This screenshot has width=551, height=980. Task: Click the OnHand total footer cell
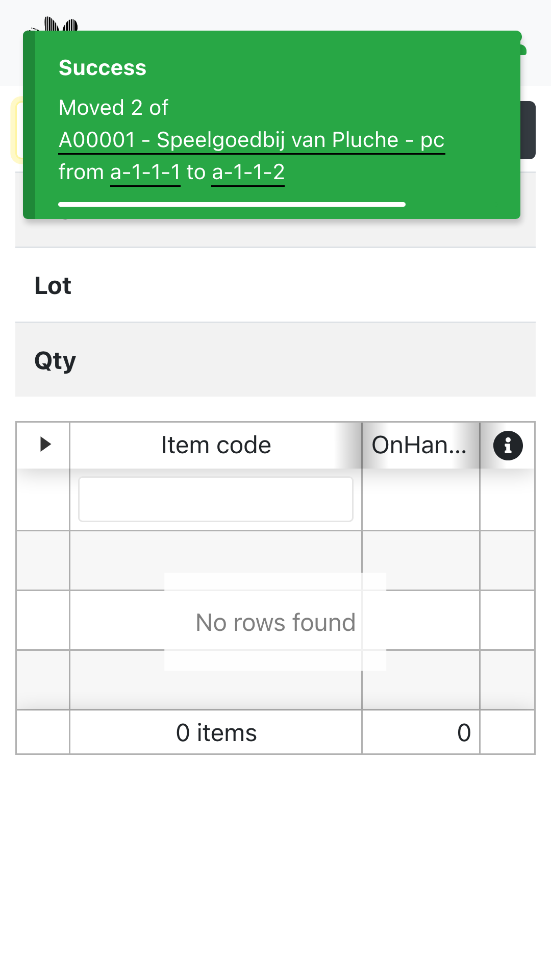coord(420,732)
